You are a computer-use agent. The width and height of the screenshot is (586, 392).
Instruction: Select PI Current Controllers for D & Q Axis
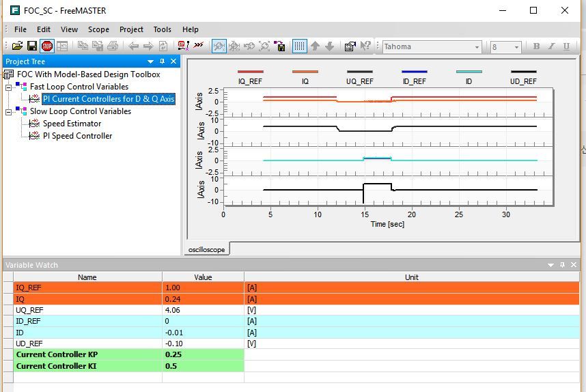coord(109,99)
